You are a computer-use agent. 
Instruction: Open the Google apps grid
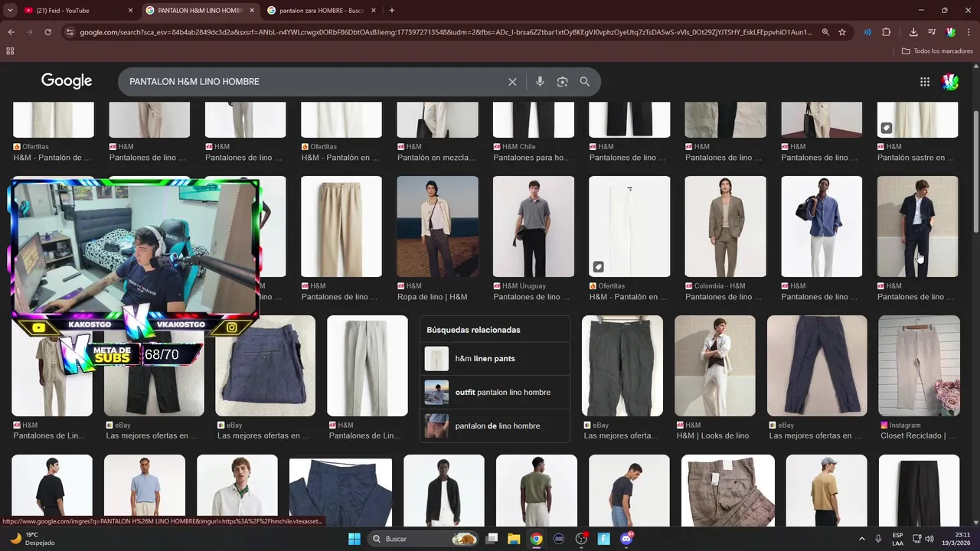[x=925, y=82]
